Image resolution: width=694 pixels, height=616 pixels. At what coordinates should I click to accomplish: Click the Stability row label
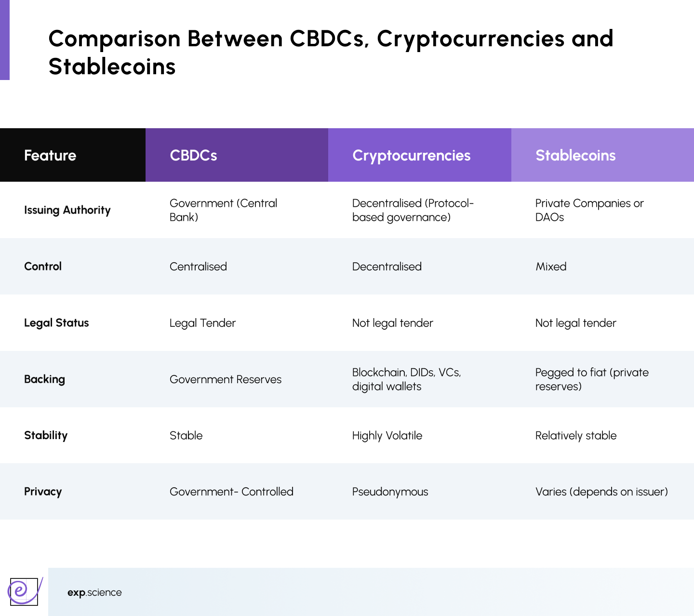pyautogui.click(x=46, y=435)
